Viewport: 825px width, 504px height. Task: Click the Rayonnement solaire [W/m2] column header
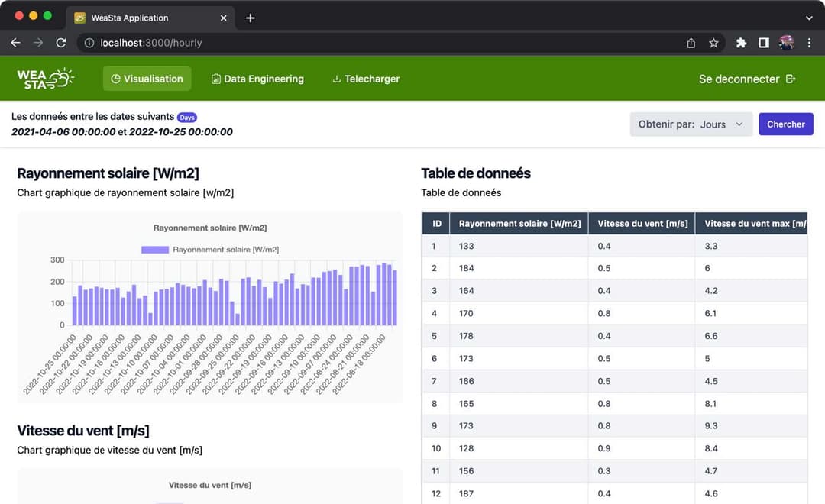519,224
